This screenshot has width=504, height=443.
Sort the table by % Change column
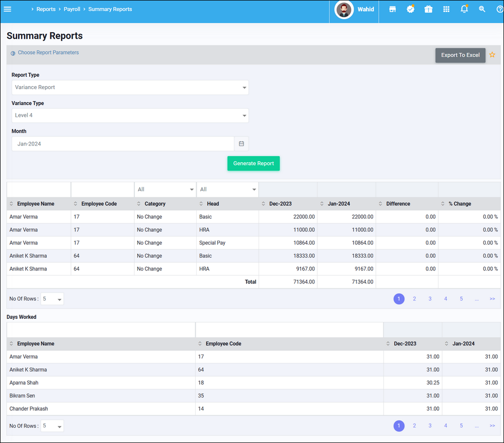[x=459, y=204]
